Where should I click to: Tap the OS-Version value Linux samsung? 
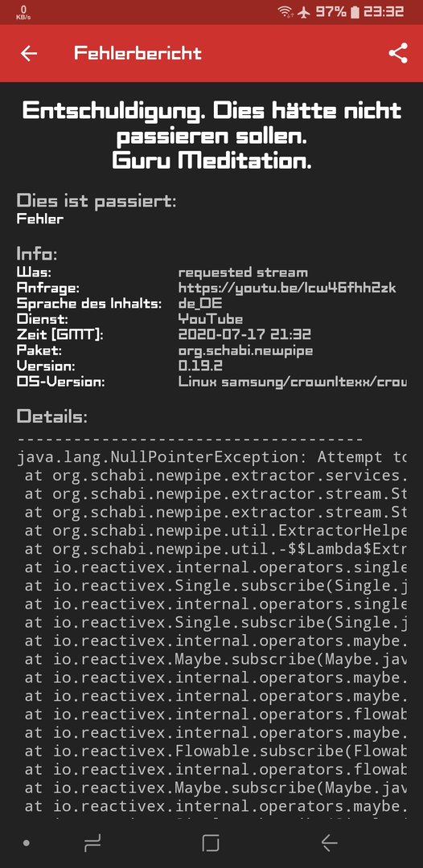pyautogui.click(x=293, y=382)
